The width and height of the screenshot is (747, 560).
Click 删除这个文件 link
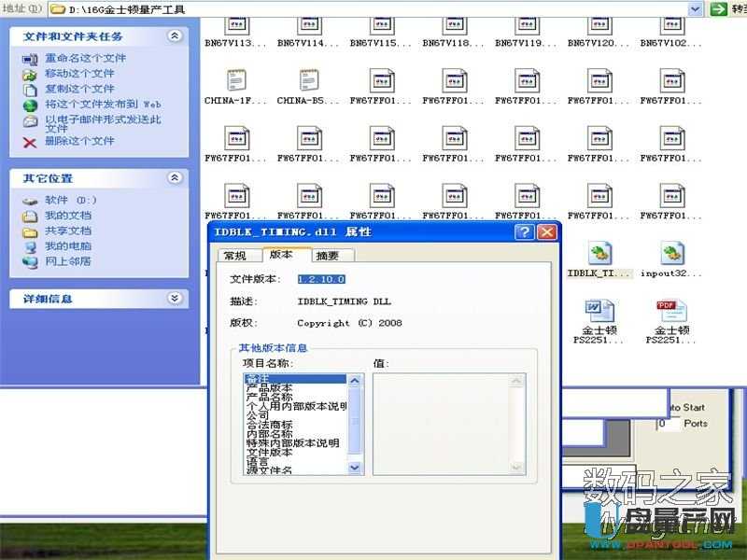(x=78, y=141)
